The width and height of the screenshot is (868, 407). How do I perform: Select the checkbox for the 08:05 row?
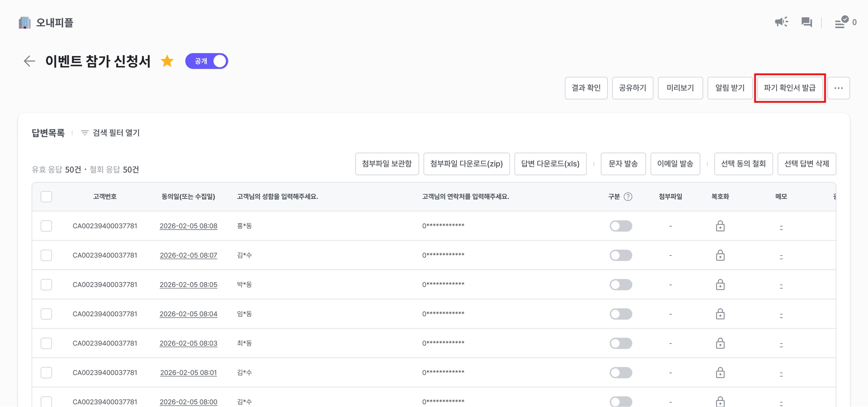[x=46, y=285]
